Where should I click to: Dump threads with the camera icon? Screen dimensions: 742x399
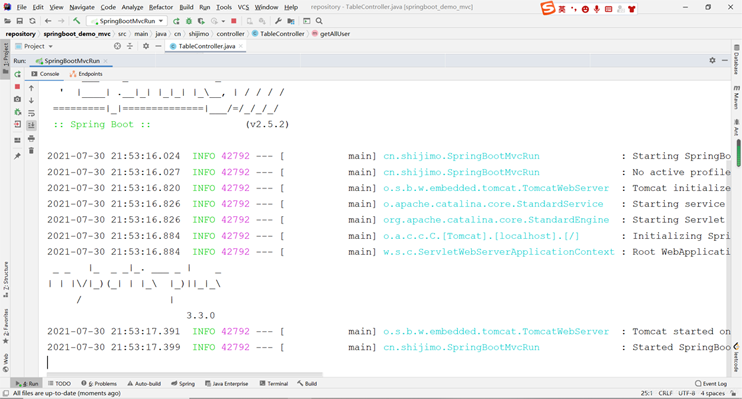18,99
